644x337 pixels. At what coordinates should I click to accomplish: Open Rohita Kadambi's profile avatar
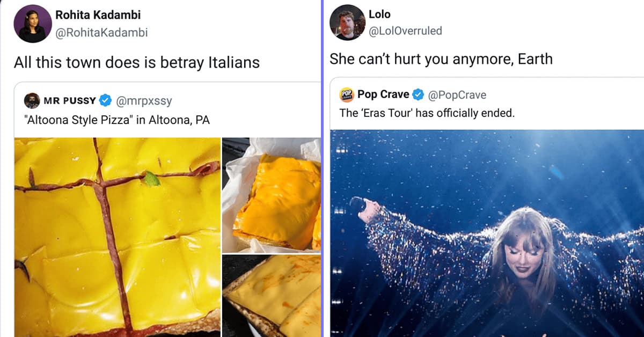tap(33, 24)
